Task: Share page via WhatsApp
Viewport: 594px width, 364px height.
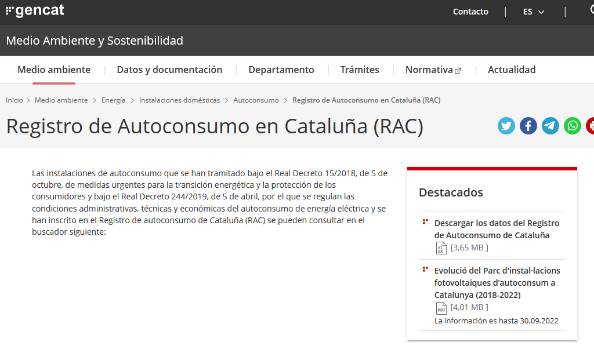Action: [x=572, y=126]
